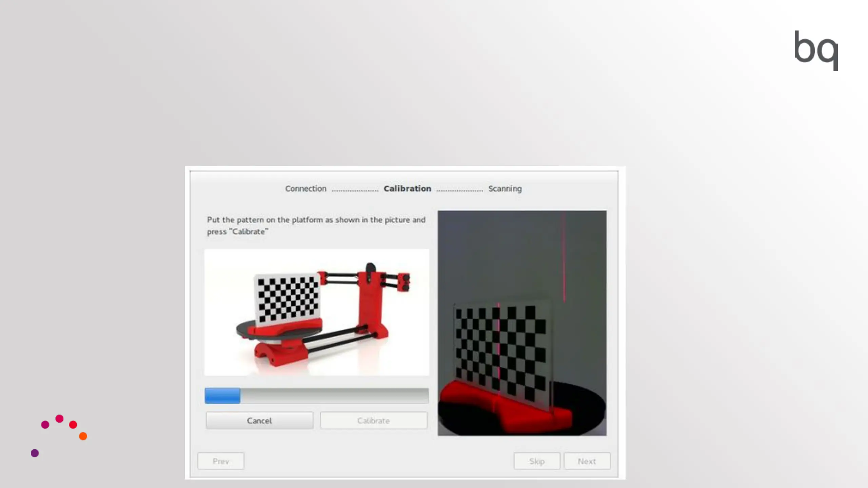Viewport: 868px width, 488px height.
Task: Click the blue filled part of progress bar
Action: coord(222,396)
